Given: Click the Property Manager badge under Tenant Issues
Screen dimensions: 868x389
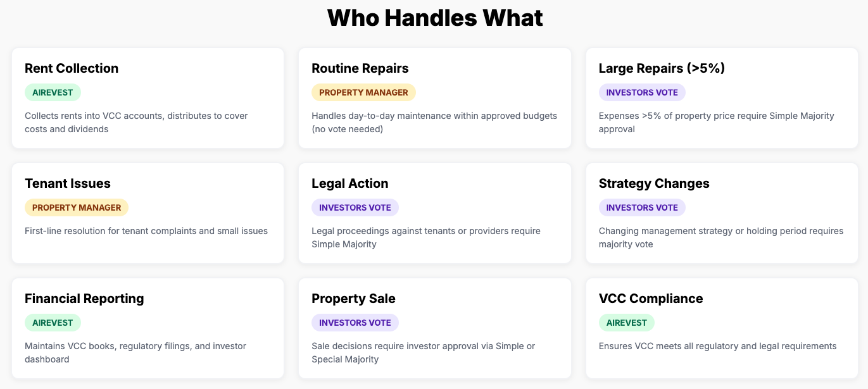Looking at the screenshot, I should tap(77, 207).
